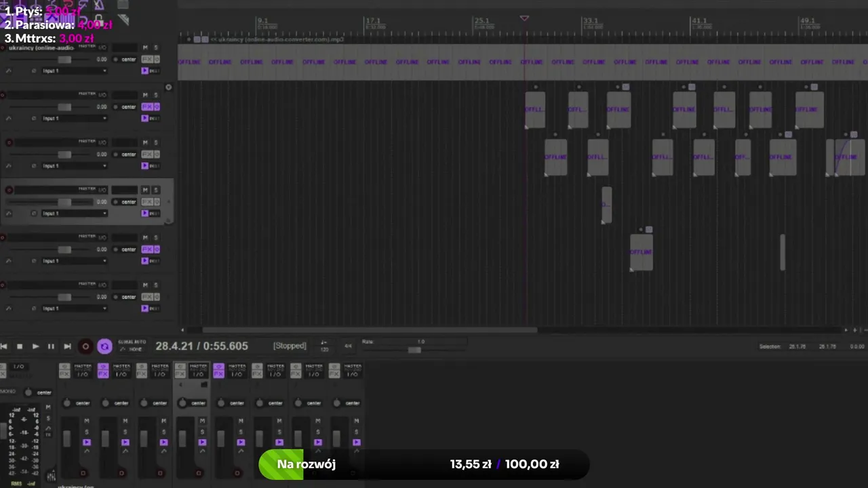Mute the ukraincy track in track panel
The height and width of the screenshot is (488, 868).
click(x=144, y=47)
